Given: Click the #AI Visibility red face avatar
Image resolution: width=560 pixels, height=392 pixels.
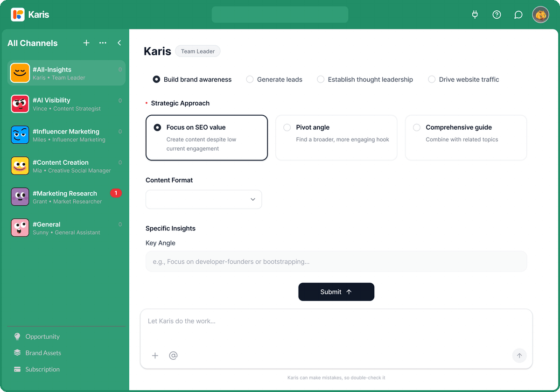Looking at the screenshot, I should tap(20, 104).
